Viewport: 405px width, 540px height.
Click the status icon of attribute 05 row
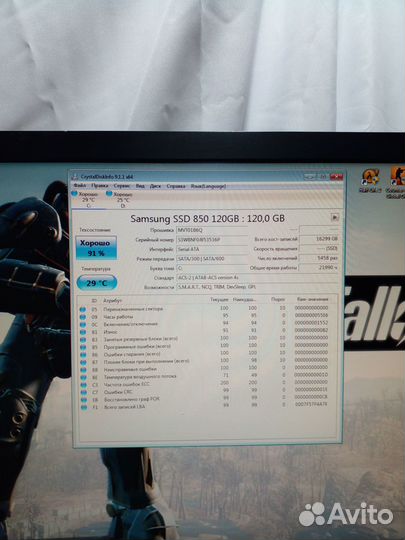tap(83, 309)
